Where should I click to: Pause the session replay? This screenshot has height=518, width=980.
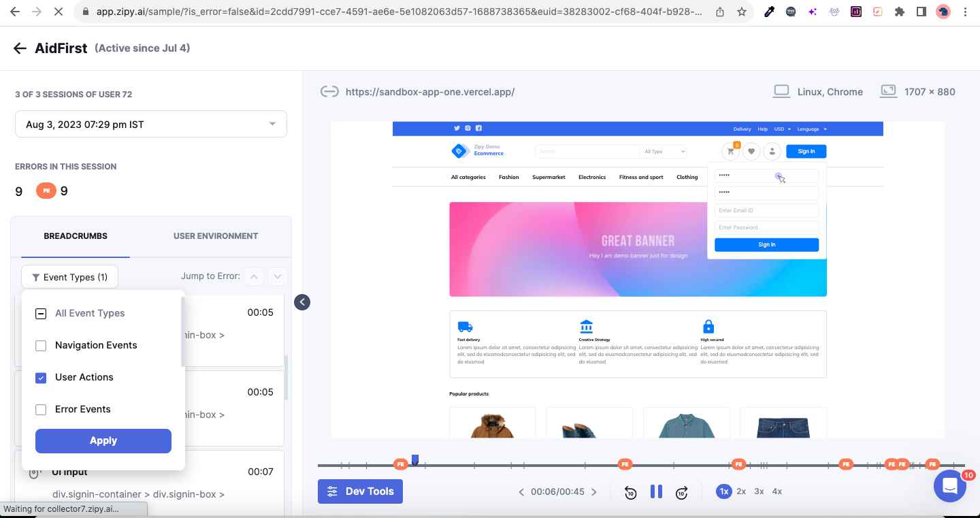pyautogui.click(x=656, y=491)
